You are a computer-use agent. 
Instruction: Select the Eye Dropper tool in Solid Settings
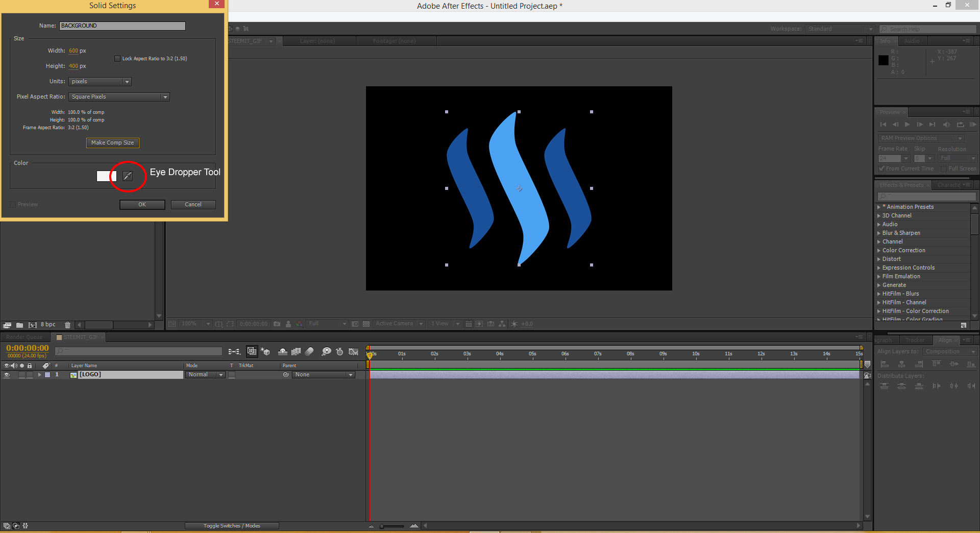coord(128,176)
